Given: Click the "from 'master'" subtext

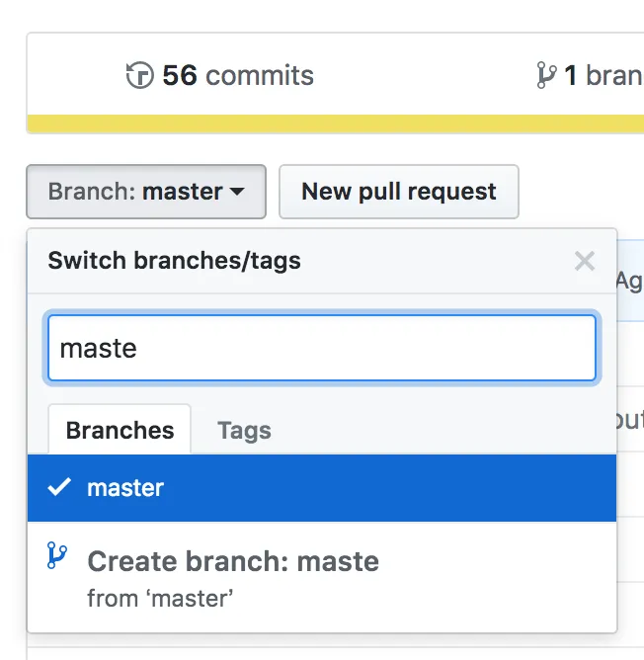Looking at the screenshot, I should click(x=159, y=598).
